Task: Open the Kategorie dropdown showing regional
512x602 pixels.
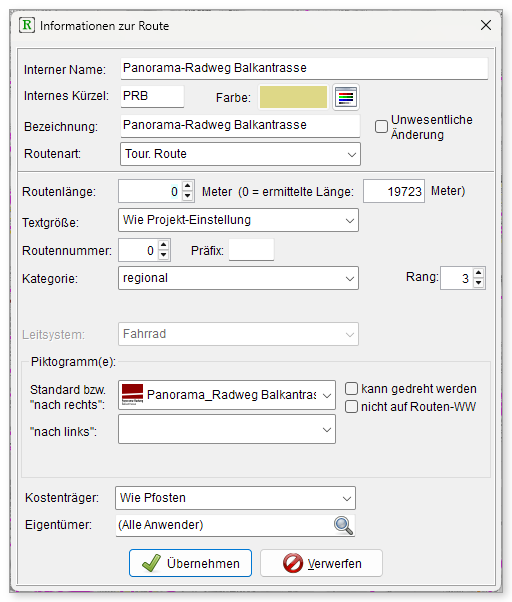Action: (x=238, y=278)
